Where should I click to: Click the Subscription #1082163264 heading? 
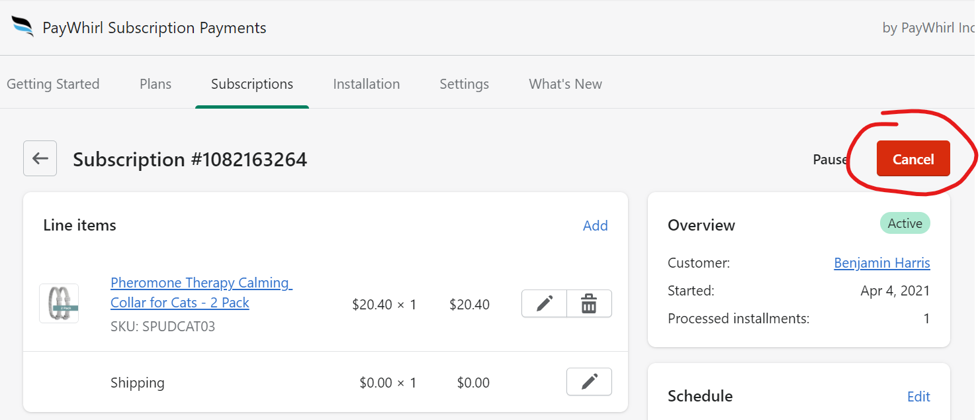(190, 160)
